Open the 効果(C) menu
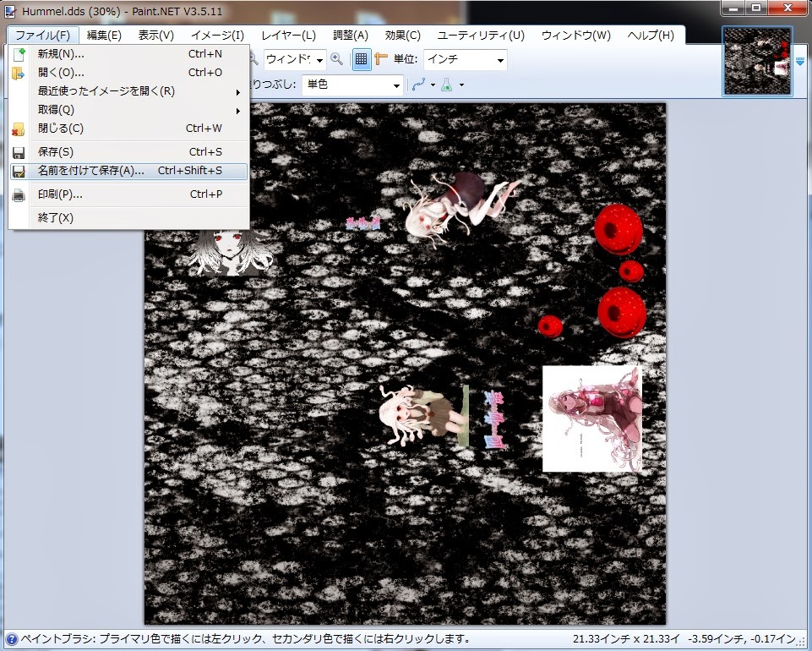The width and height of the screenshot is (812, 651). tap(402, 36)
